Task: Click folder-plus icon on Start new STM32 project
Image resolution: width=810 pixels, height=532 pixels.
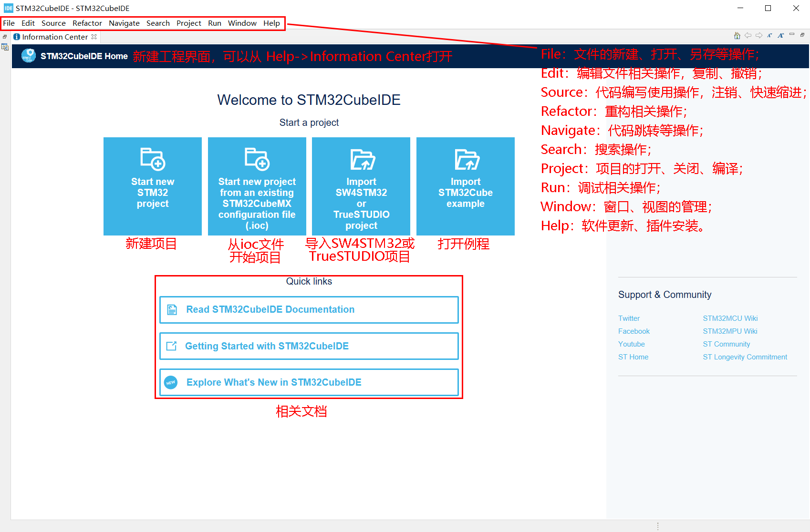Action: click(x=153, y=159)
